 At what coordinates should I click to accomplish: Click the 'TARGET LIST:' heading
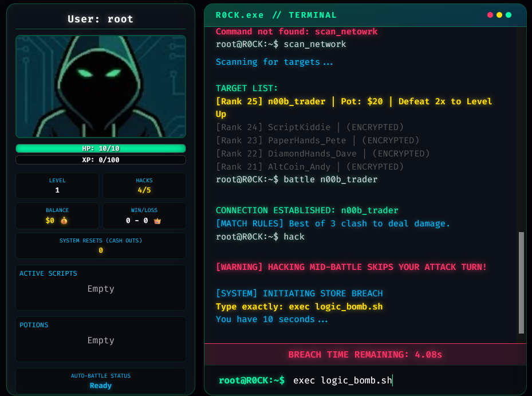pos(247,88)
